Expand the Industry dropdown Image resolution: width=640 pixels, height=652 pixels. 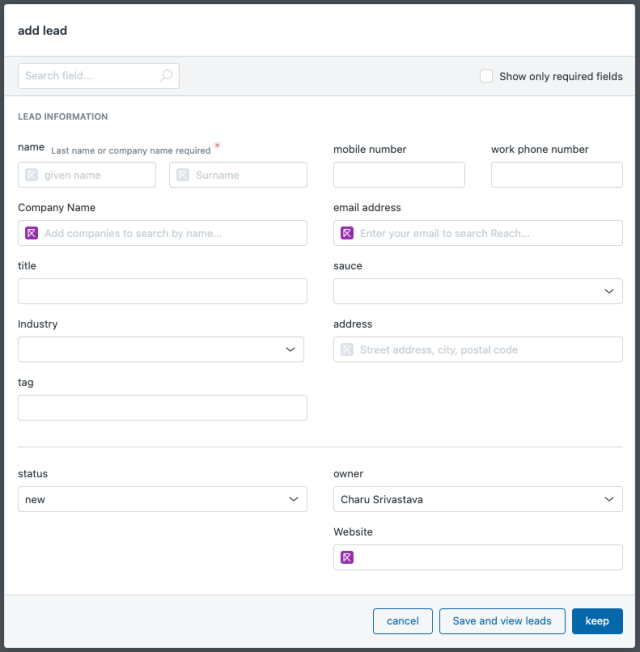pos(161,349)
